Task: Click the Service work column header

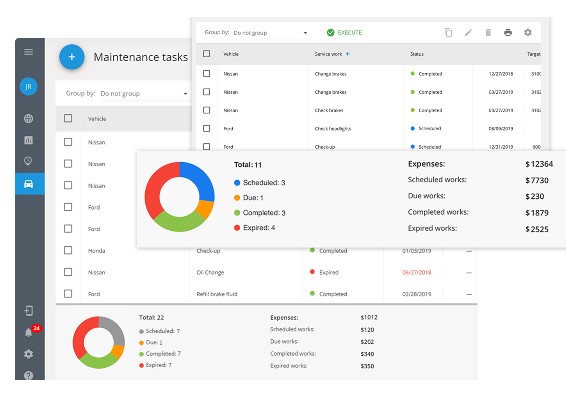Action: (328, 54)
